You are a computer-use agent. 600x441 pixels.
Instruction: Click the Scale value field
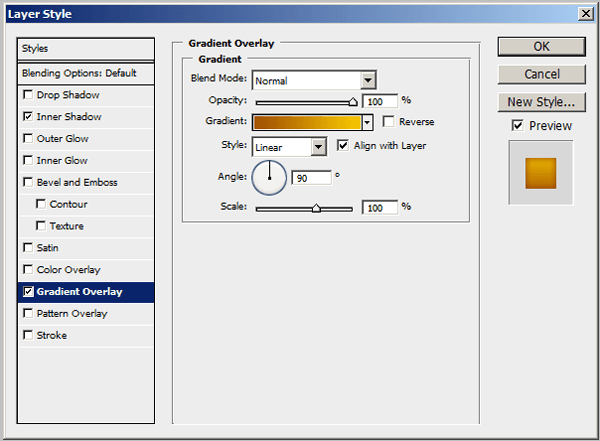pyautogui.click(x=380, y=208)
